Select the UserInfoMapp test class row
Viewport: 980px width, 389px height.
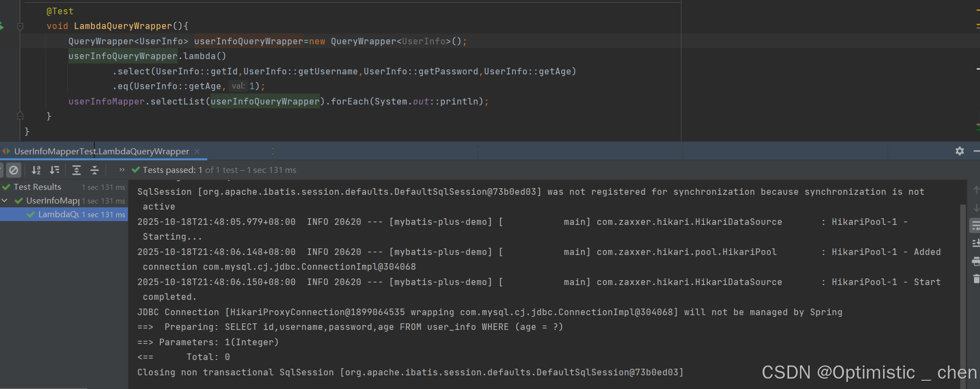(x=64, y=201)
